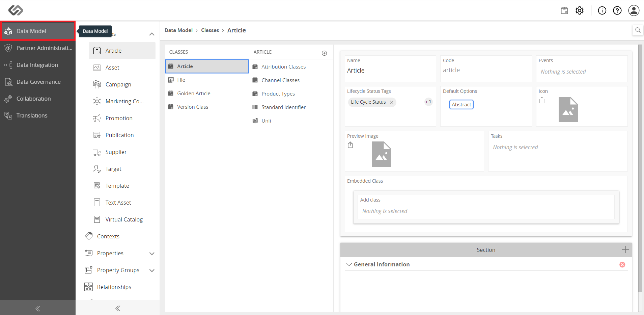Expand the Properties group chevron
644x315 pixels.
(x=152, y=254)
